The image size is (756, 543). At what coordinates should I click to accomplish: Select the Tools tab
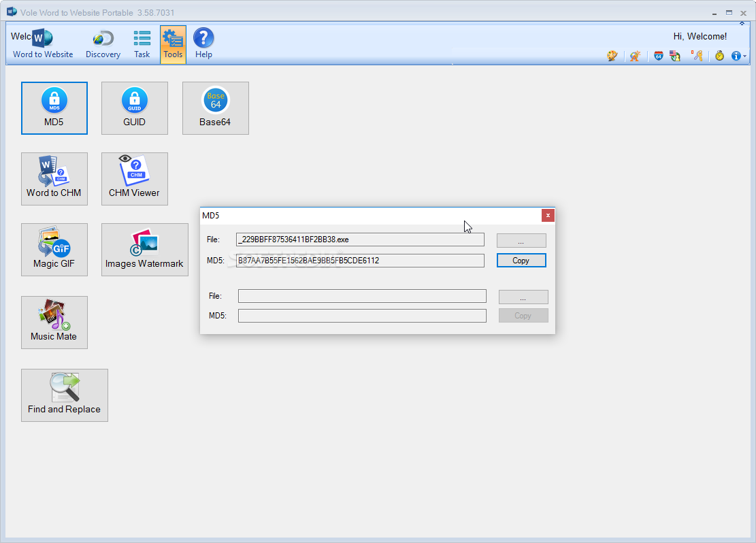173,45
